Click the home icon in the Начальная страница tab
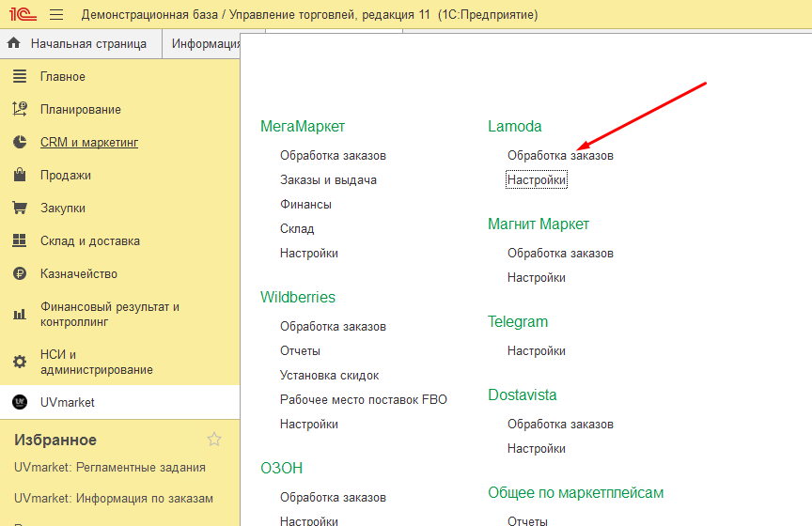The image size is (812, 526). 14,43
